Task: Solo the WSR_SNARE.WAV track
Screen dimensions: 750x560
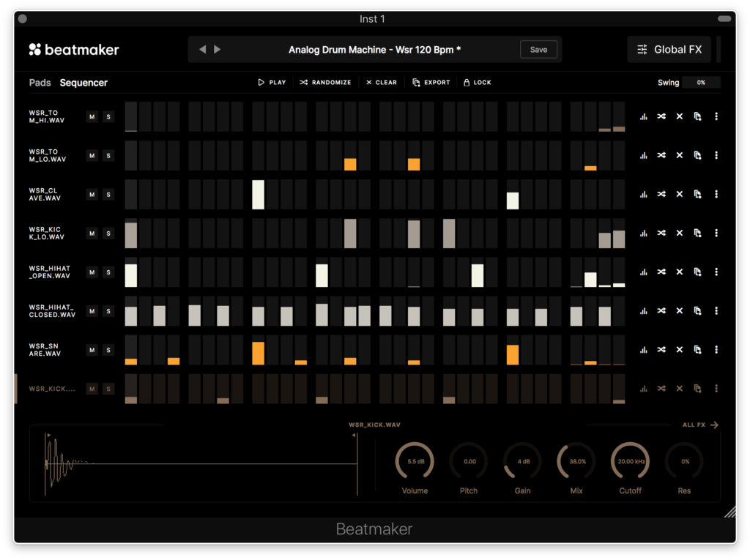Action: click(108, 350)
